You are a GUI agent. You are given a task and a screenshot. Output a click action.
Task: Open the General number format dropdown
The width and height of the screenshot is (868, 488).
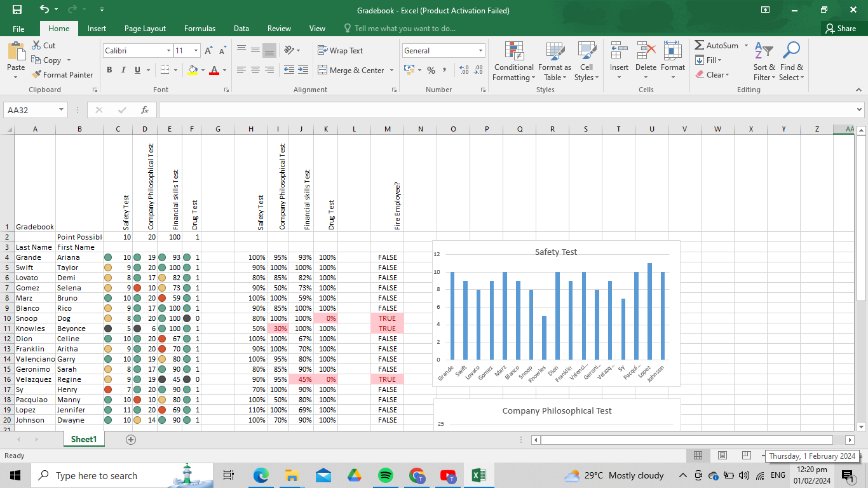click(481, 51)
